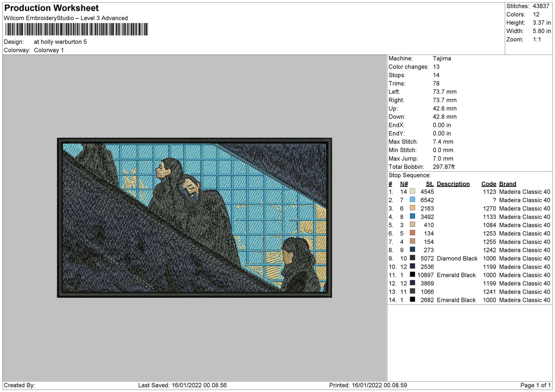Viewport: 555px width, 392px height.
Task: Select 'Emerald Black' in stop 11 row
Action: (x=456, y=275)
